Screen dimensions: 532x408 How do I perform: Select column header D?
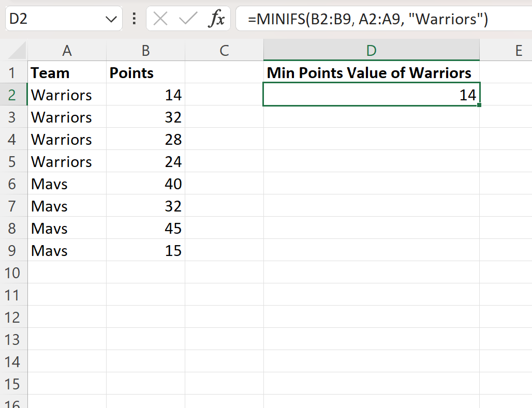click(371, 50)
